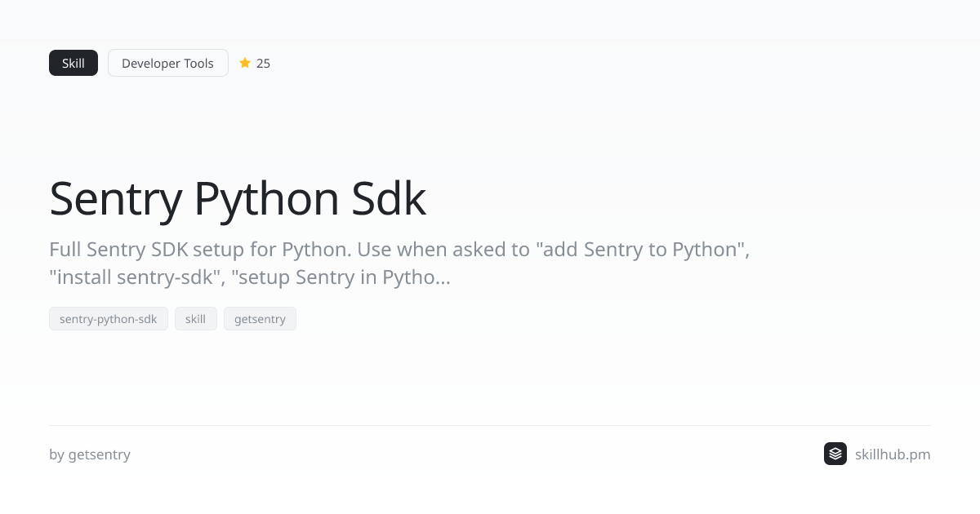Open the by getsentry author text
This screenshot has height=514, width=980.
[90, 454]
